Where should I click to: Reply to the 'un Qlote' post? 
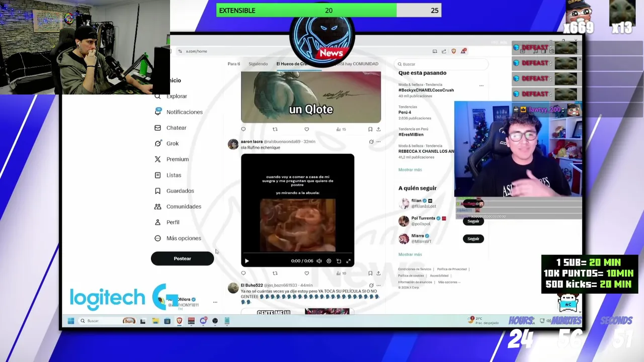[x=244, y=129]
